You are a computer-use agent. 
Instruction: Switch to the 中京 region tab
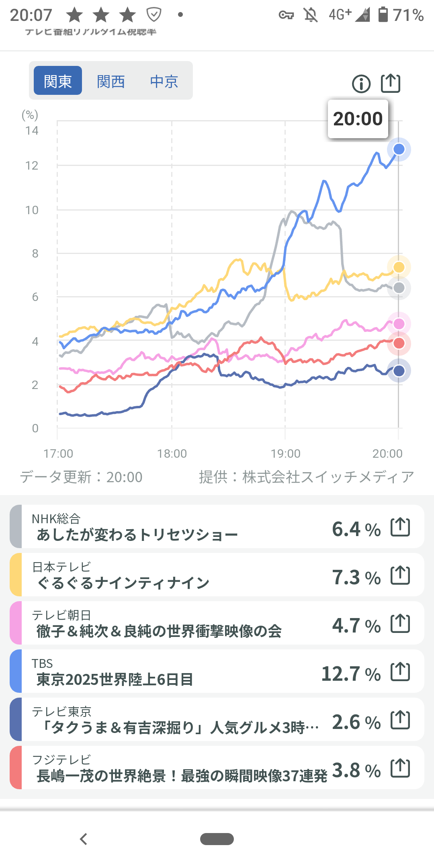(x=164, y=81)
